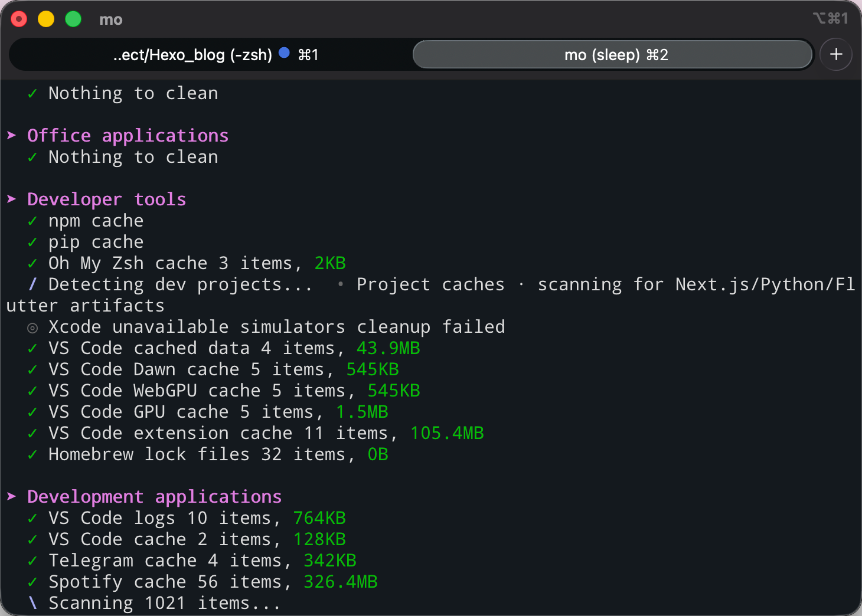Viewport: 862px width, 616px height.
Task: Click the checkmark beside Telegram cache
Action: tap(32, 561)
